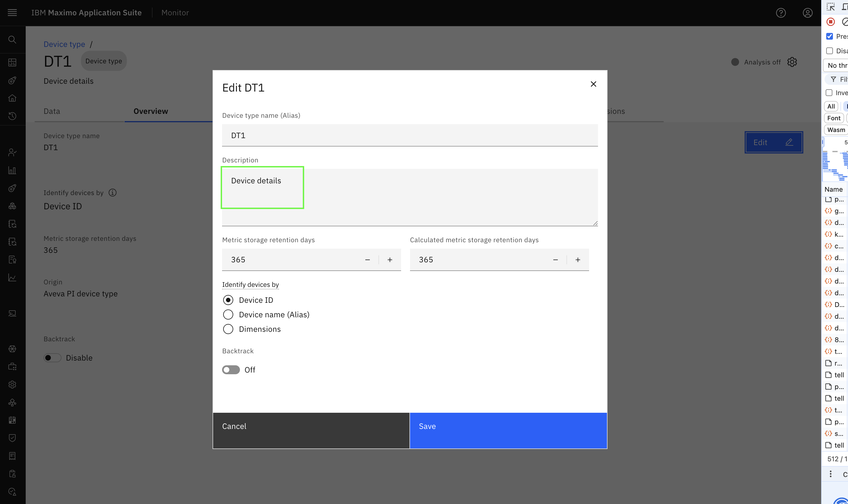Select the Wasm filter in DevTools
848x504 pixels.
836,130
